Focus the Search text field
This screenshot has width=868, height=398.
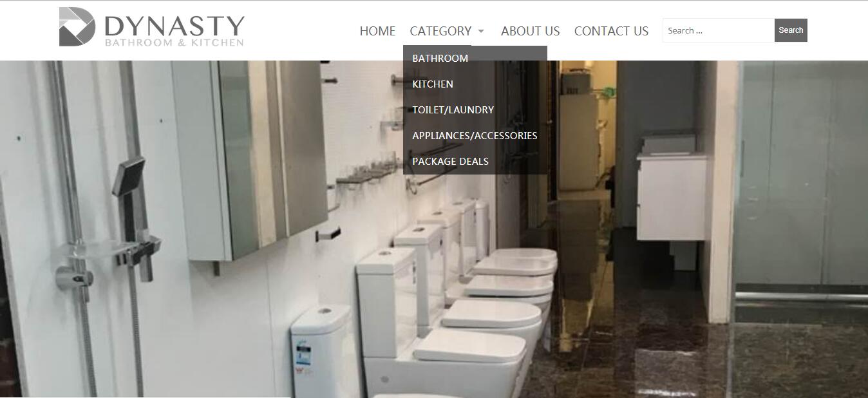(719, 30)
